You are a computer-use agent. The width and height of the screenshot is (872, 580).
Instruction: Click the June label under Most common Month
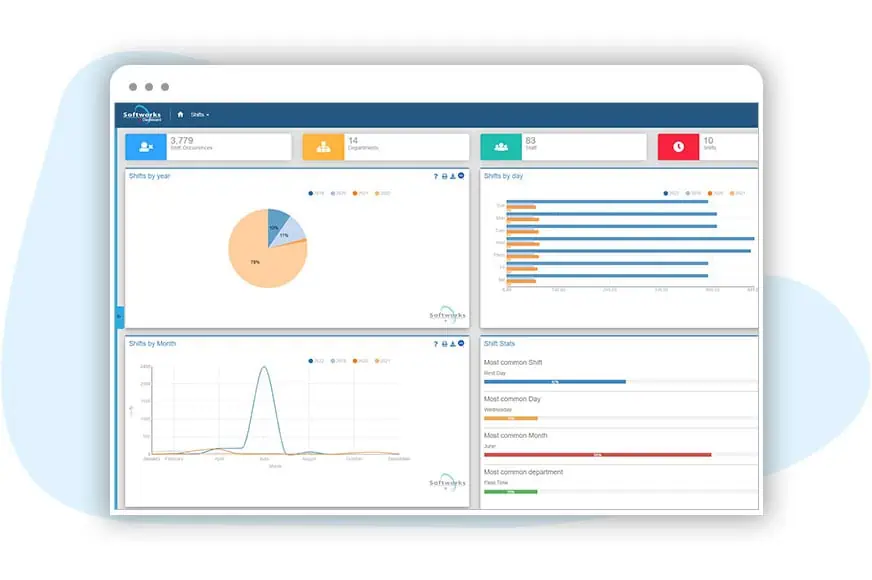point(490,446)
